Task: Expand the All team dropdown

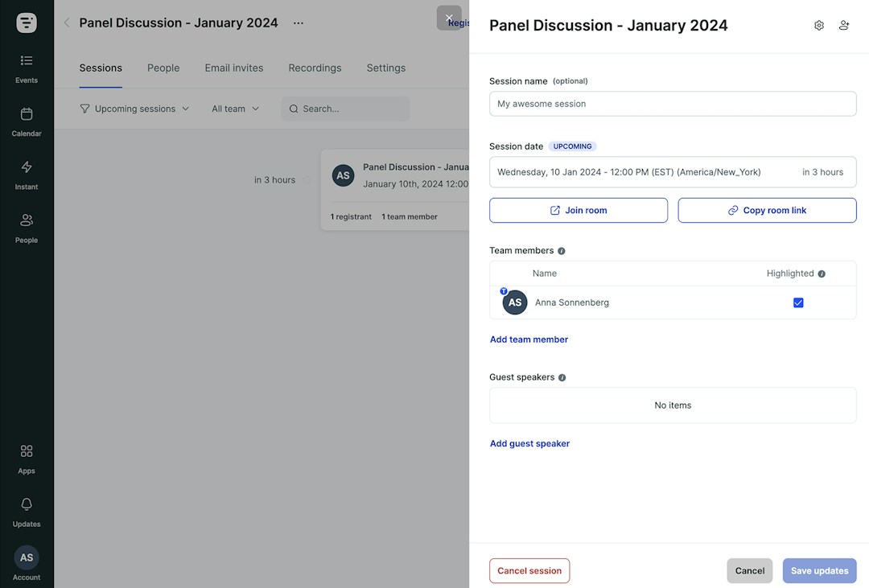Action: coord(236,109)
